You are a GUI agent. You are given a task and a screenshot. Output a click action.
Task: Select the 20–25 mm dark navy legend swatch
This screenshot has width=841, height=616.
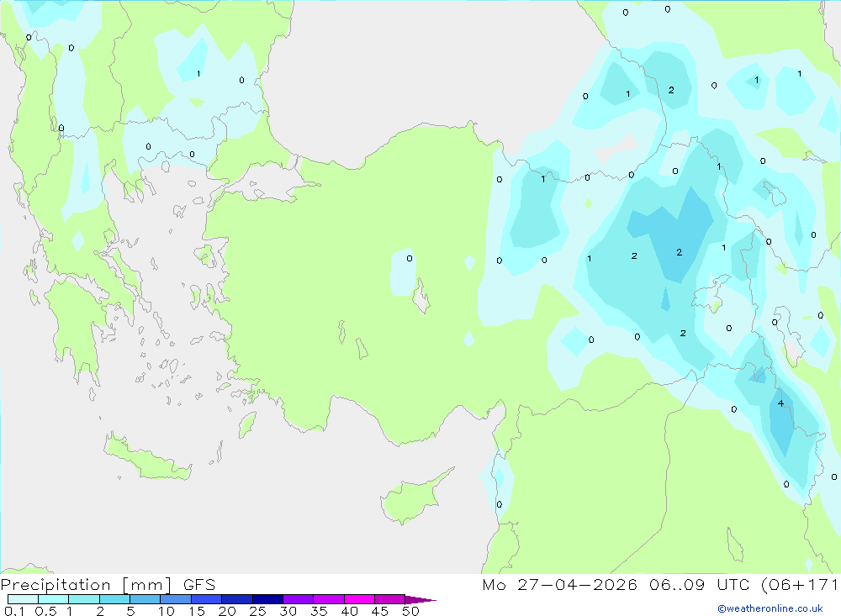(236, 599)
